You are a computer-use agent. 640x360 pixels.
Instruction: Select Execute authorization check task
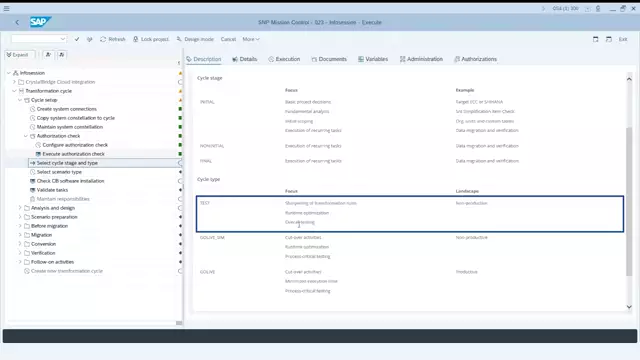73,154
